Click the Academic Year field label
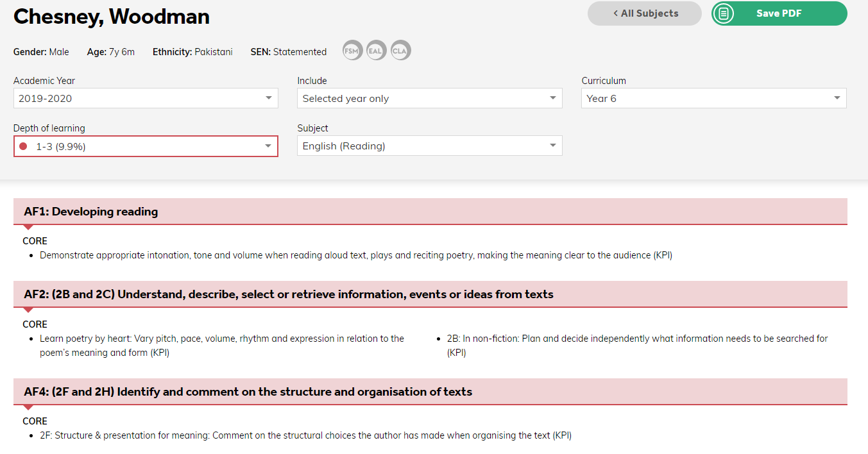The image size is (868, 454). coord(44,81)
